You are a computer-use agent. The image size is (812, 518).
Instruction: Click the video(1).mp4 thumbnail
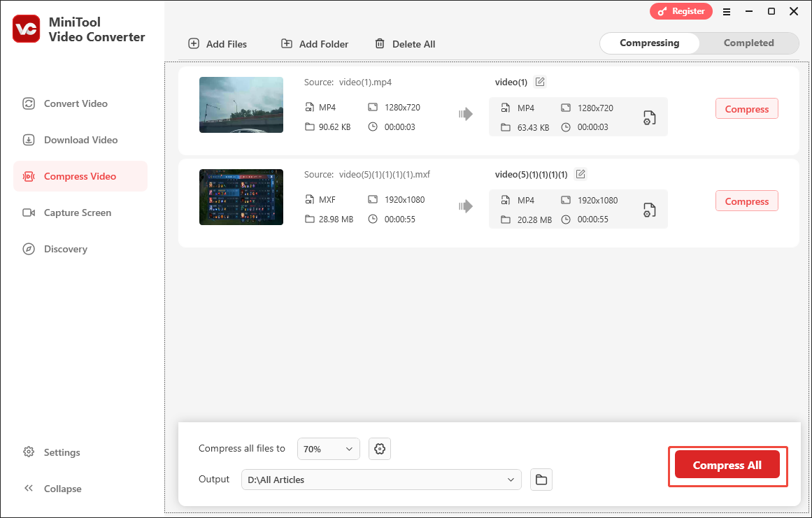tap(241, 105)
